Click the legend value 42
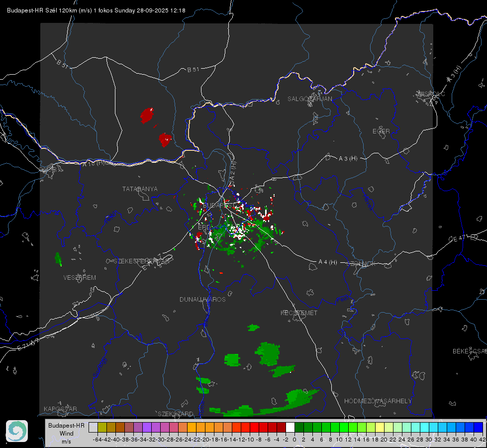 (x=483, y=440)
